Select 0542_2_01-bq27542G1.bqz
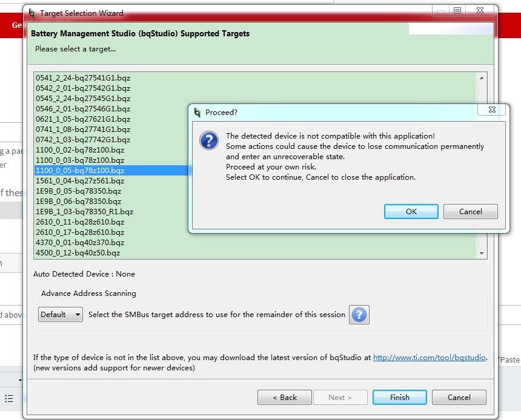This screenshot has width=521, height=420. tap(83, 88)
